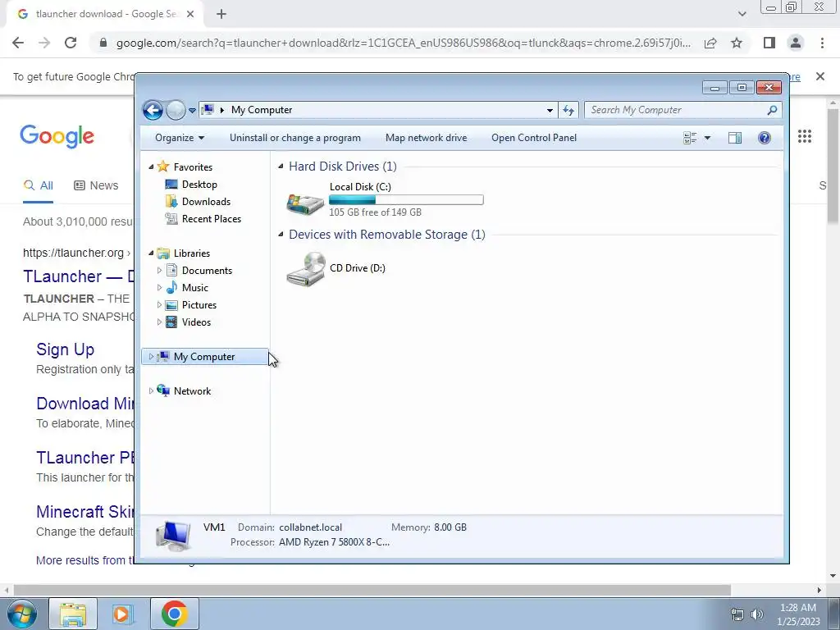This screenshot has height=630, width=840.
Task: Click the C: drive usage bar
Action: pyautogui.click(x=406, y=200)
